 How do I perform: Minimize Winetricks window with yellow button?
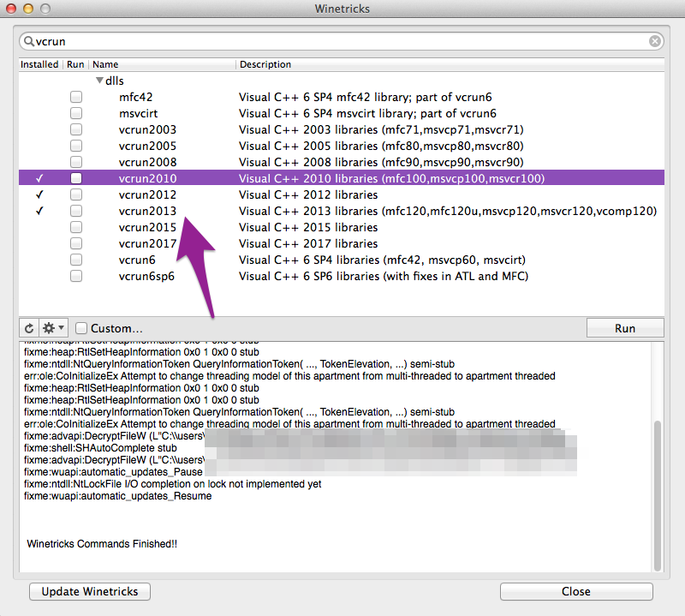tap(28, 9)
